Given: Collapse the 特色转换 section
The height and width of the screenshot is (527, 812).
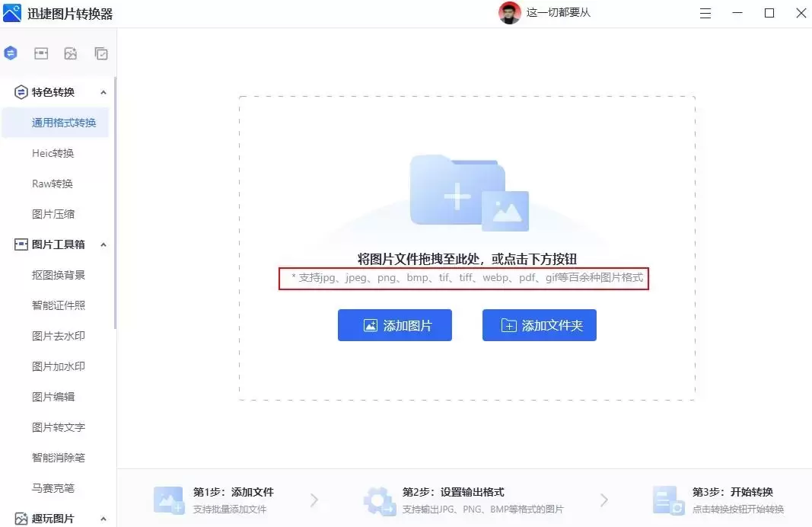Looking at the screenshot, I should 103,91.
